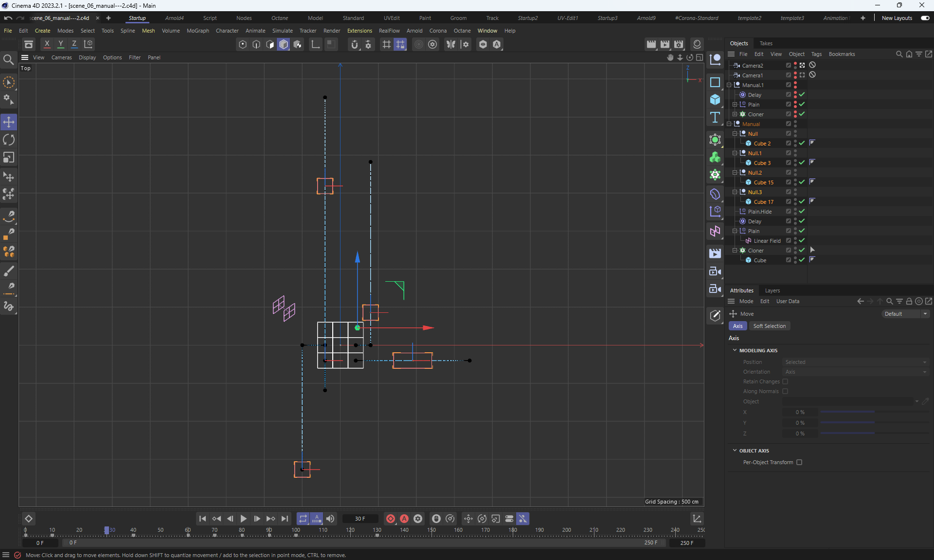Viewport: 934px width, 560px height.
Task: Switch to the Takes tab
Action: pyautogui.click(x=766, y=43)
